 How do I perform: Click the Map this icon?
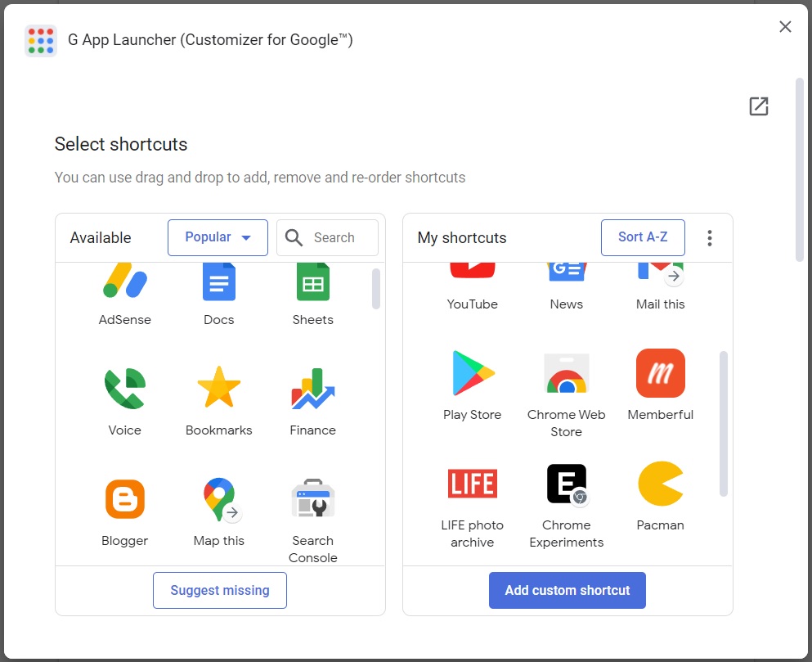coord(219,499)
